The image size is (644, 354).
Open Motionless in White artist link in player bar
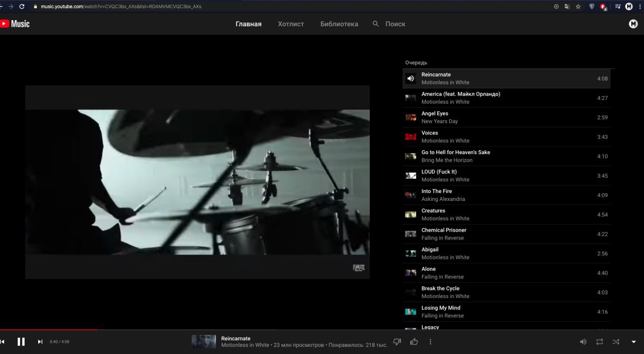245,345
